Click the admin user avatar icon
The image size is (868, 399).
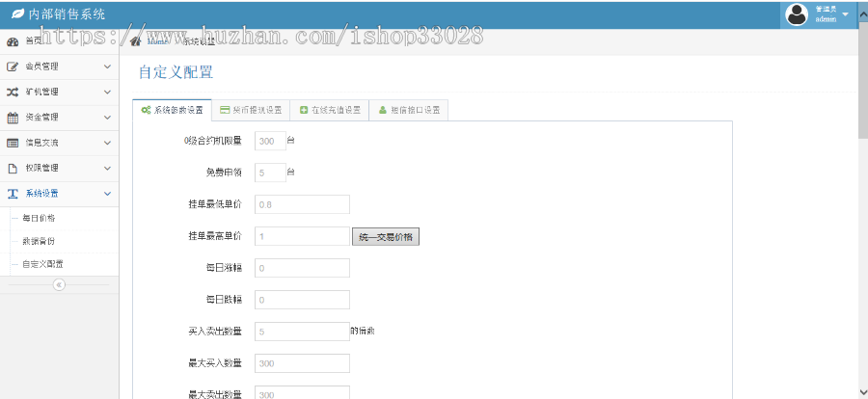point(798,15)
